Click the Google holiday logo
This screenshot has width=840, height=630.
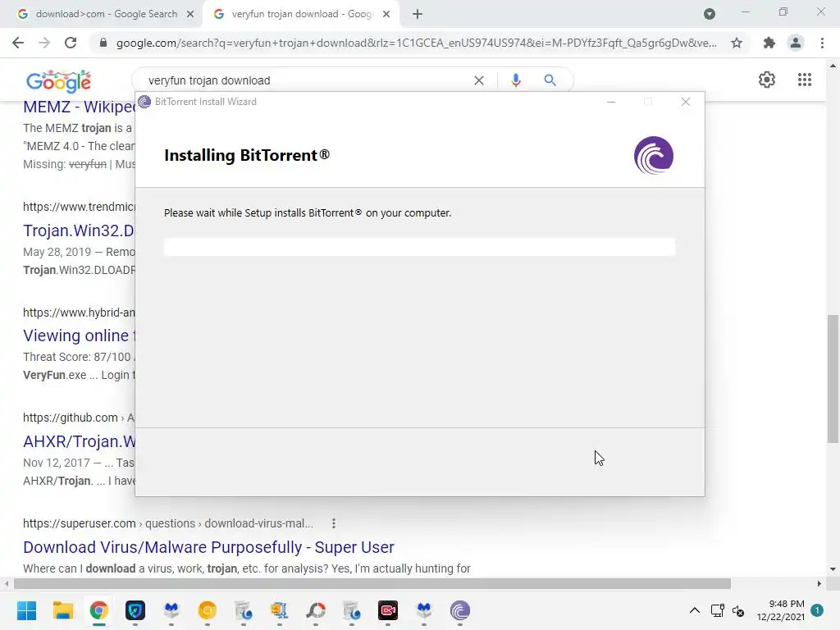(58, 81)
